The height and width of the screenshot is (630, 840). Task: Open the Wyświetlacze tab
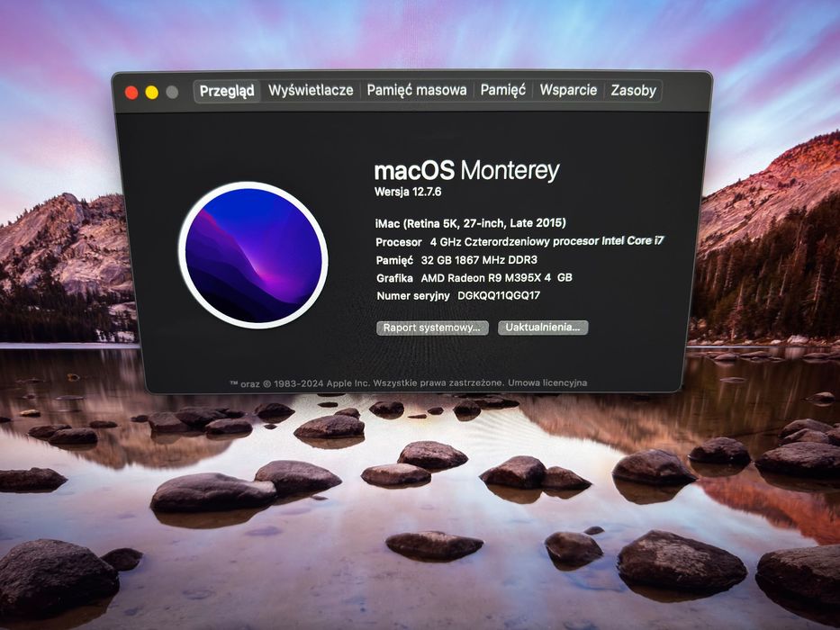pyautogui.click(x=311, y=90)
